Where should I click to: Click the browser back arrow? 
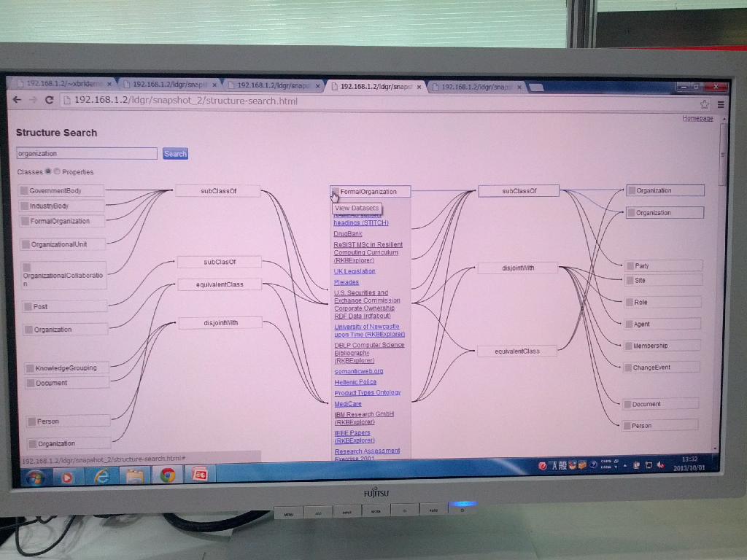17,100
